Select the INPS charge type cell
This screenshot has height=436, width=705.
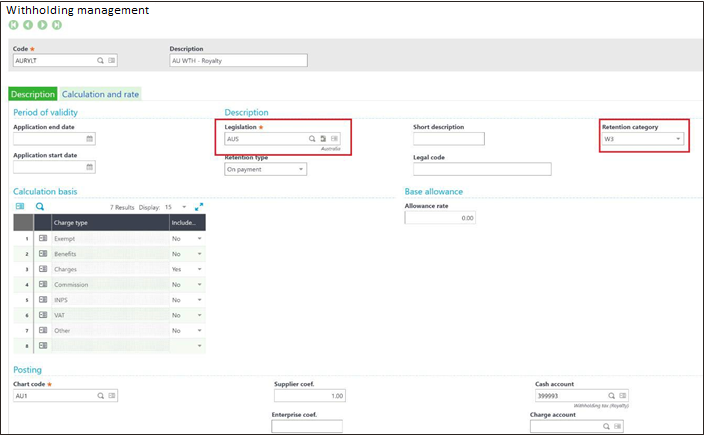coord(110,300)
